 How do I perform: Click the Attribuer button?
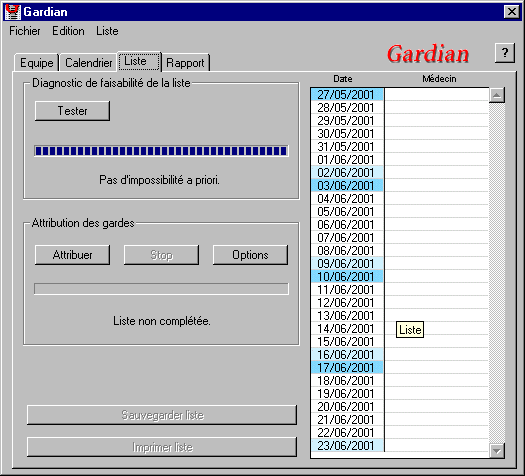pos(72,255)
